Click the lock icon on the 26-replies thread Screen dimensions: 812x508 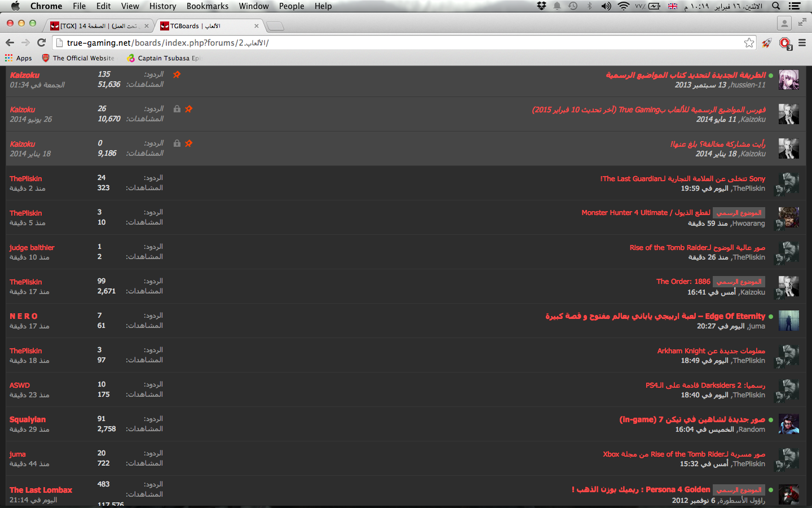click(177, 109)
